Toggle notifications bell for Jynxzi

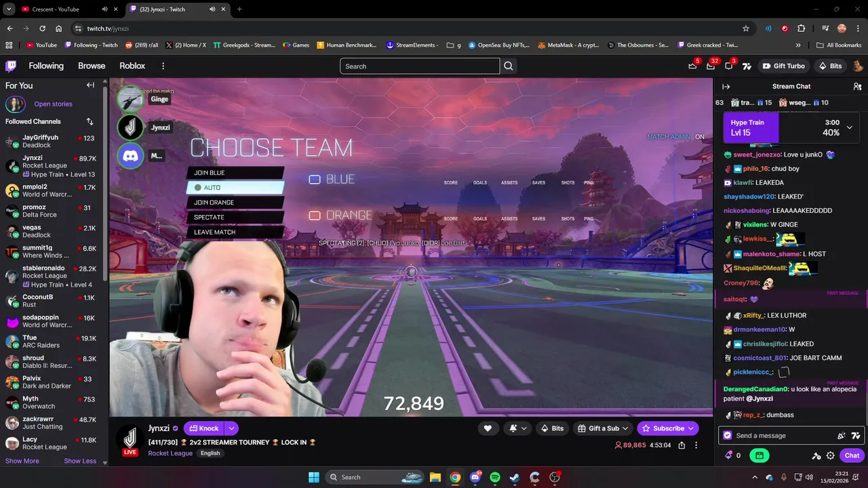tap(517, 428)
